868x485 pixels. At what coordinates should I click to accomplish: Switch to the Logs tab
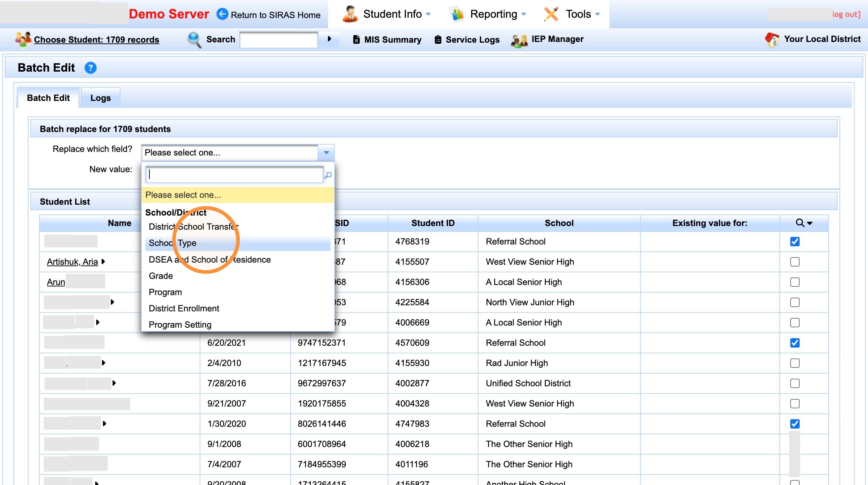click(101, 98)
